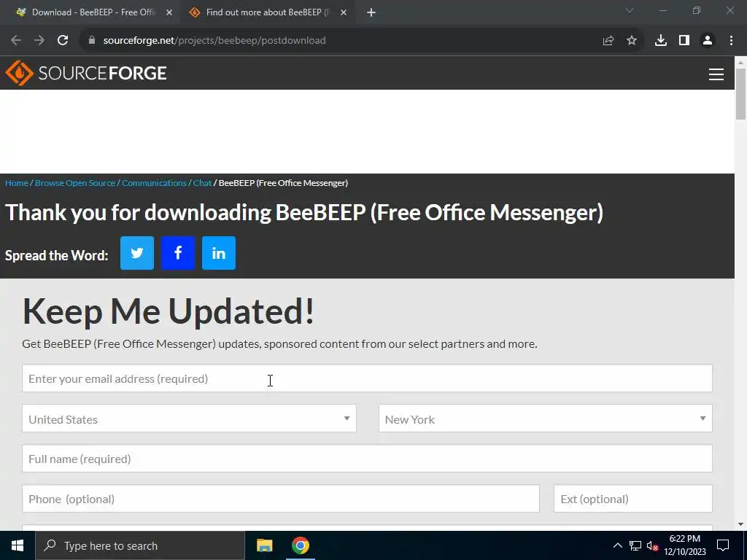This screenshot has height=560, width=747.
Task: Switch to Find out more about BeeBEEP tab
Action: tap(267, 12)
